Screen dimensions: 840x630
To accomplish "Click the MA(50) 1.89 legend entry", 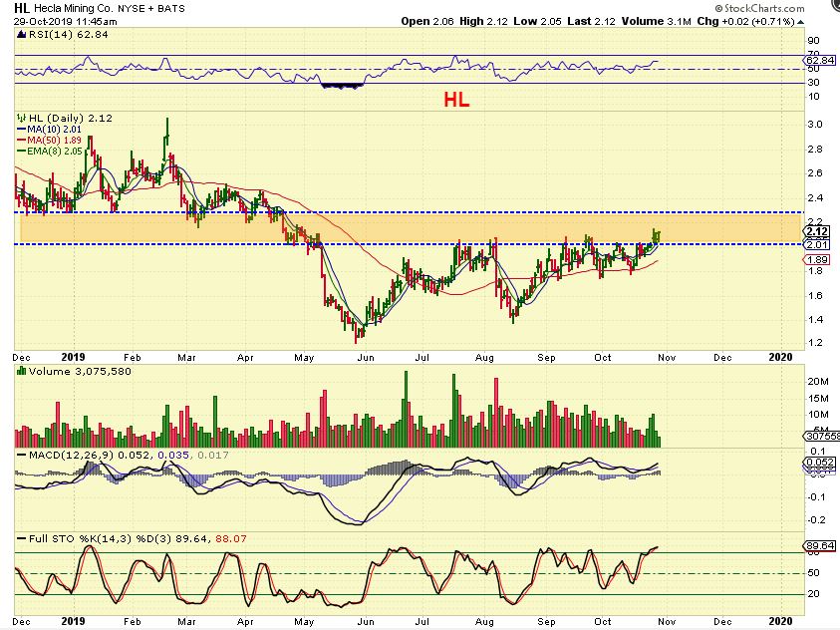I will tap(50, 140).
